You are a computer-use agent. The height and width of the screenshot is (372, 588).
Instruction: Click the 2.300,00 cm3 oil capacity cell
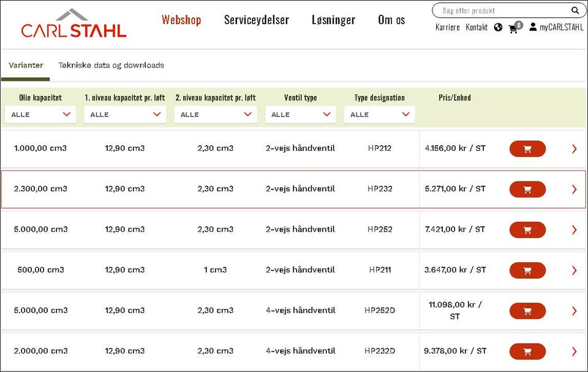tap(40, 189)
